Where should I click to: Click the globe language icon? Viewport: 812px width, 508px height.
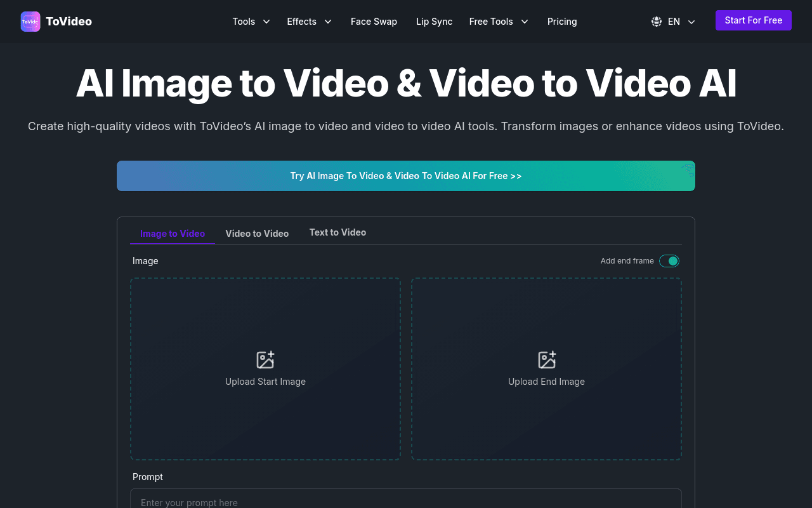tap(657, 22)
